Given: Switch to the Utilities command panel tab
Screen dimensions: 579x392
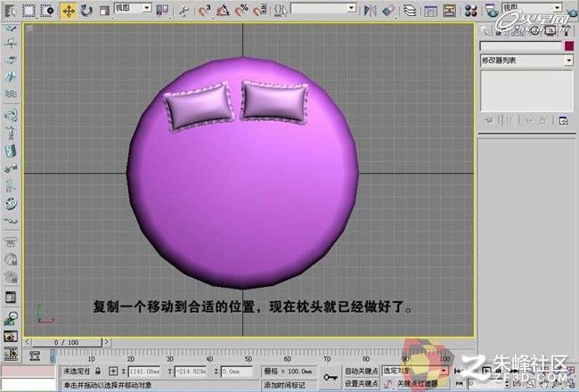Looking at the screenshot, I should click(x=566, y=31).
